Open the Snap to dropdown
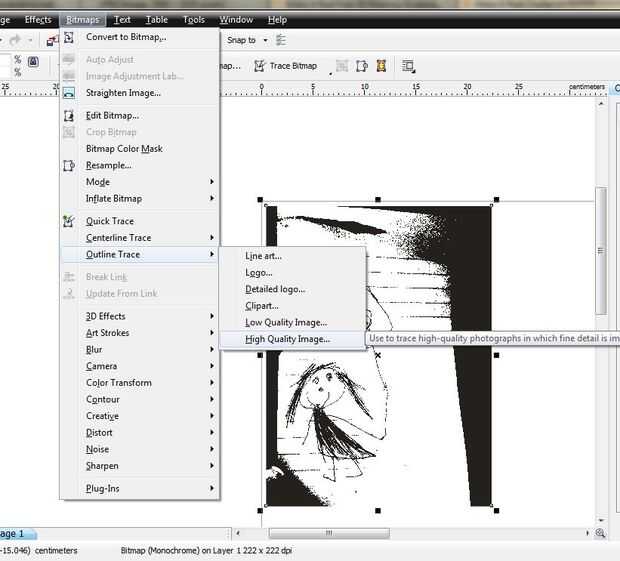 coord(265,40)
